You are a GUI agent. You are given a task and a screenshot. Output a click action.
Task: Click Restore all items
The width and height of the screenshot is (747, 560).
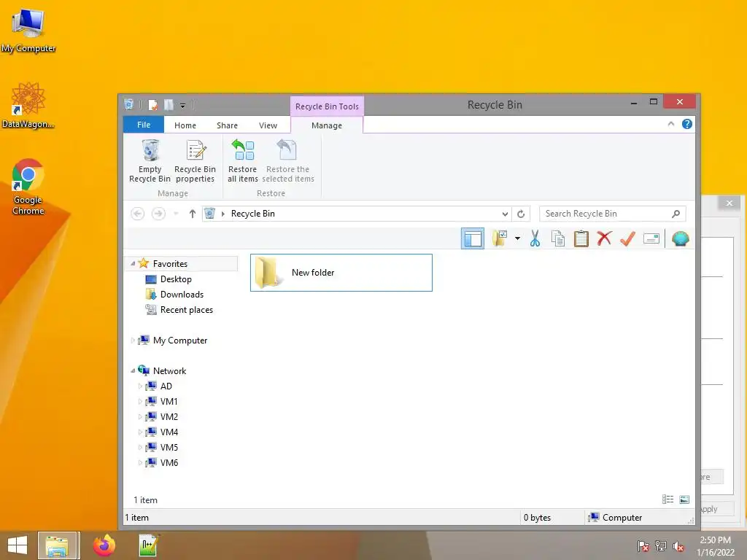[x=242, y=161]
